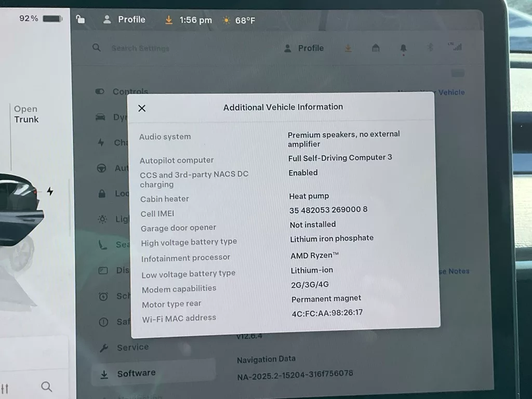Open the garage HomeLink icon in settings header
532x399 pixels.
pos(376,48)
